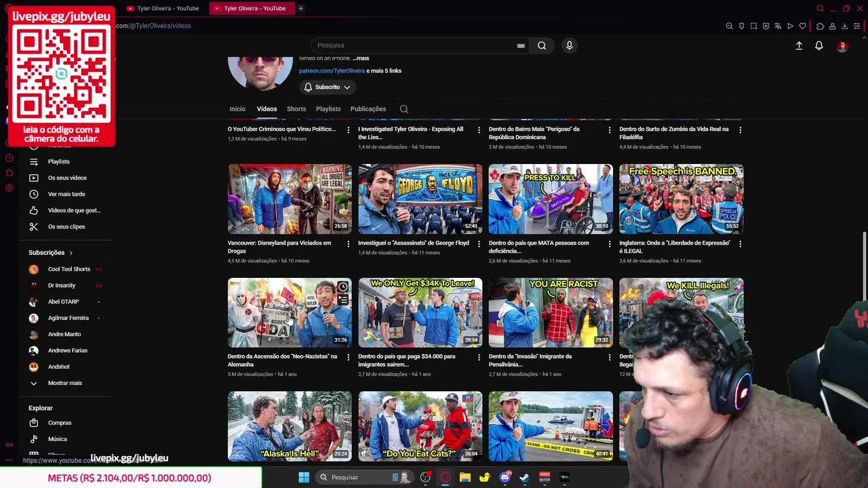Viewport: 868px width, 488px height.
Task: Open options menu for Neo-Nazistas na Alemanha video
Action: [349, 357]
